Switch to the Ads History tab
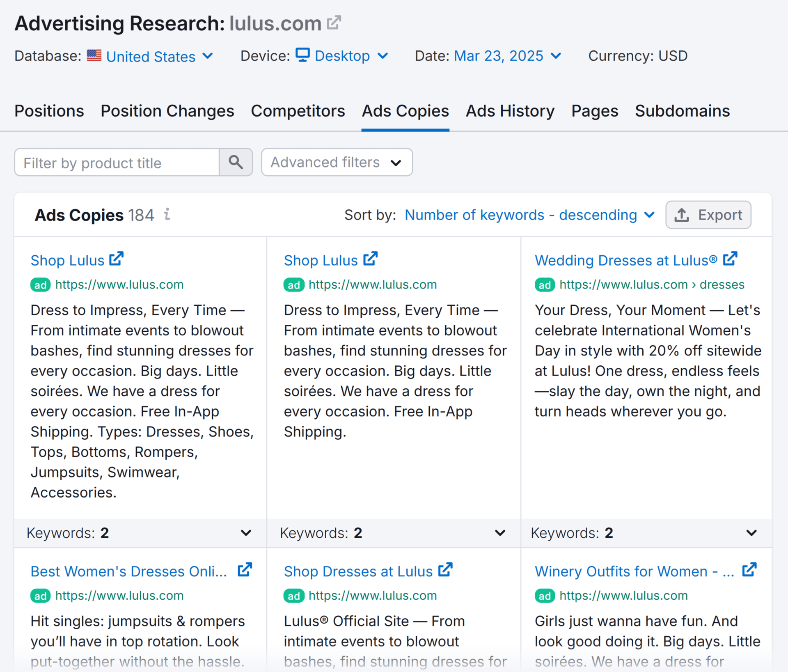The width and height of the screenshot is (788, 672). click(510, 111)
